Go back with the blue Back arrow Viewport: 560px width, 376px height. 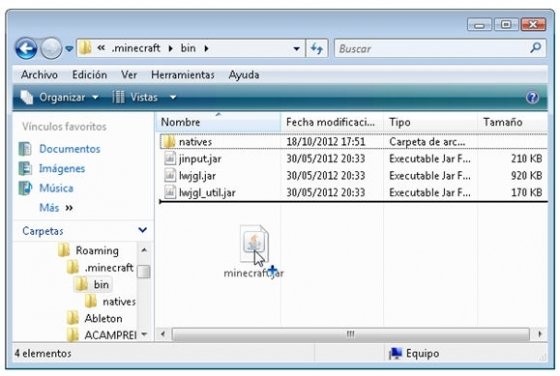(26, 49)
